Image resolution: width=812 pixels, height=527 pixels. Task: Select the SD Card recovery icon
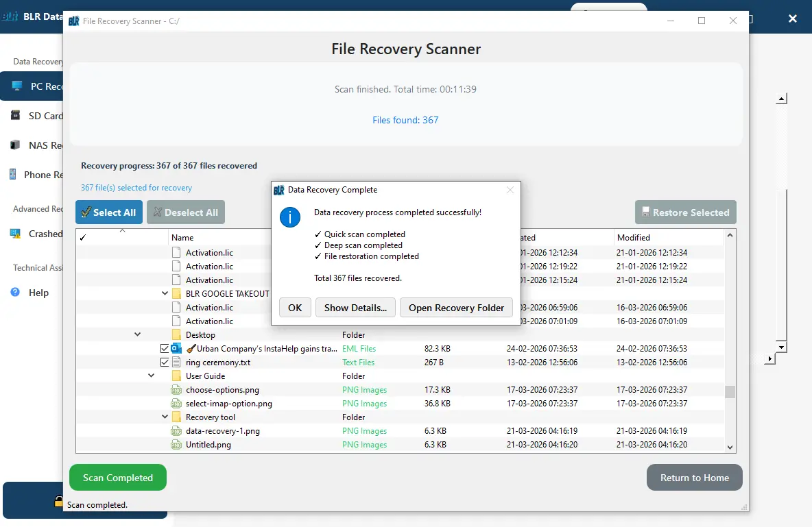(x=15, y=116)
